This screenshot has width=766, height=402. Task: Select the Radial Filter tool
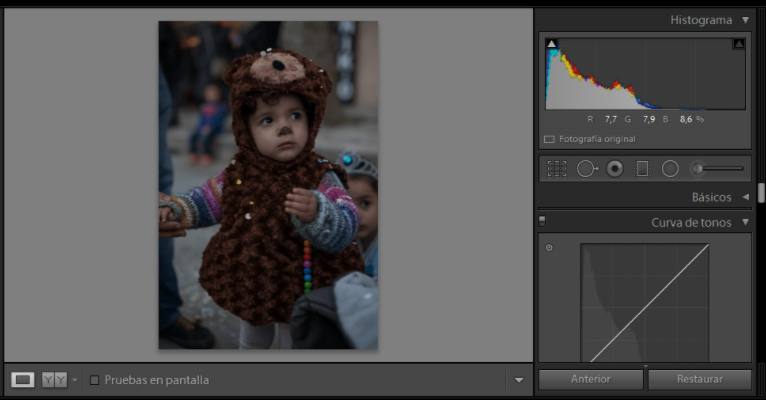point(670,169)
